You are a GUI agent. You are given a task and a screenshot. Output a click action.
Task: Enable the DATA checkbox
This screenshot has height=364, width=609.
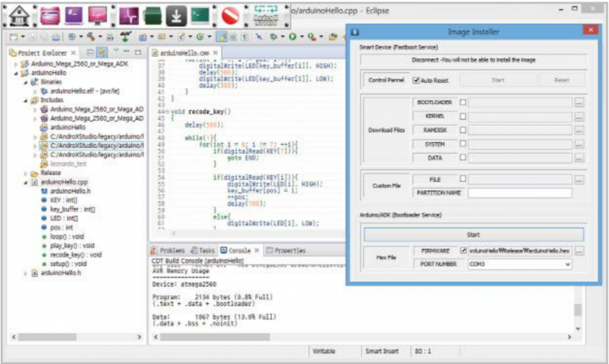[462, 157]
